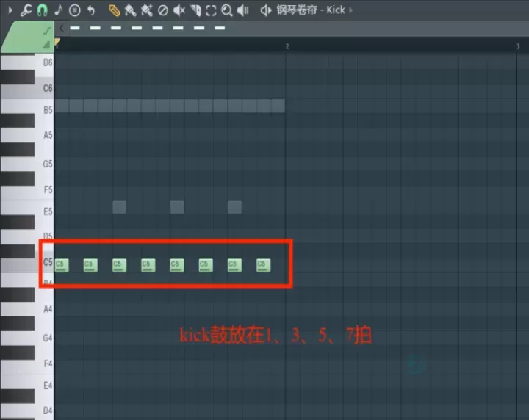Preview the F4 piano key
The height and width of the screenshot is (420, 529).
click(44, 363)
